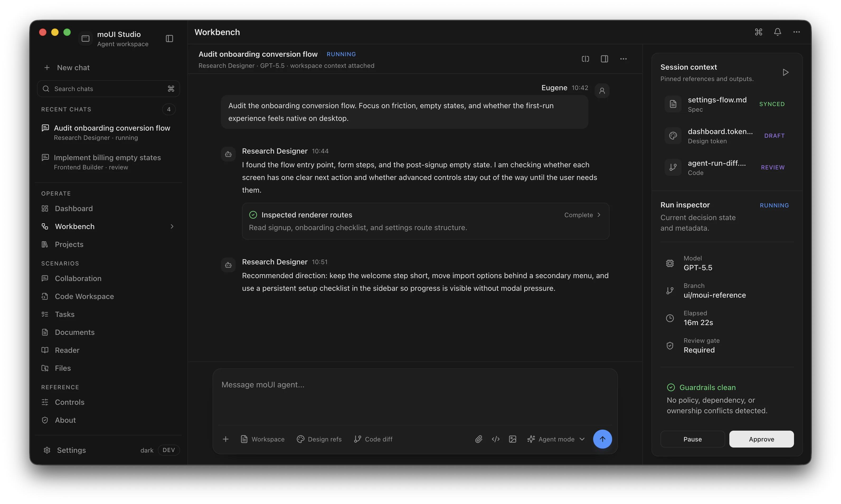This screenshot has width=841, height=504.
Task: Open Implement billing empty states chat
Action: tap(108, 162)
